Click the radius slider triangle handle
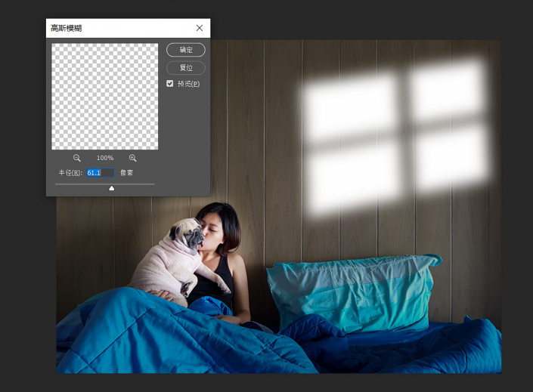This screenshot has width=533, height=392. [x=112, y=188]
